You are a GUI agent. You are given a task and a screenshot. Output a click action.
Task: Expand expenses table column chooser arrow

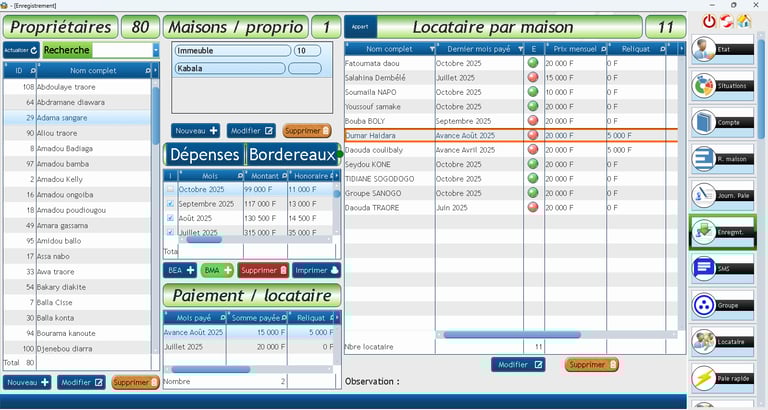pyautogui.click(x=337, y=176)
